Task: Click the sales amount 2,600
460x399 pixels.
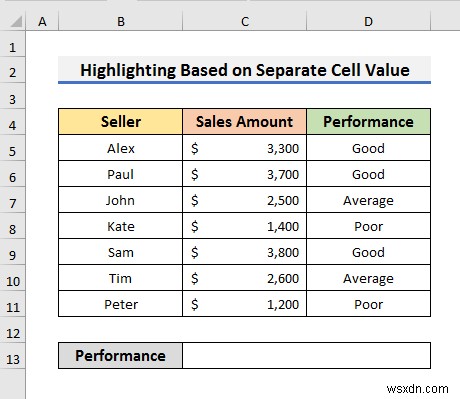Action: click(x=244, y=278)
